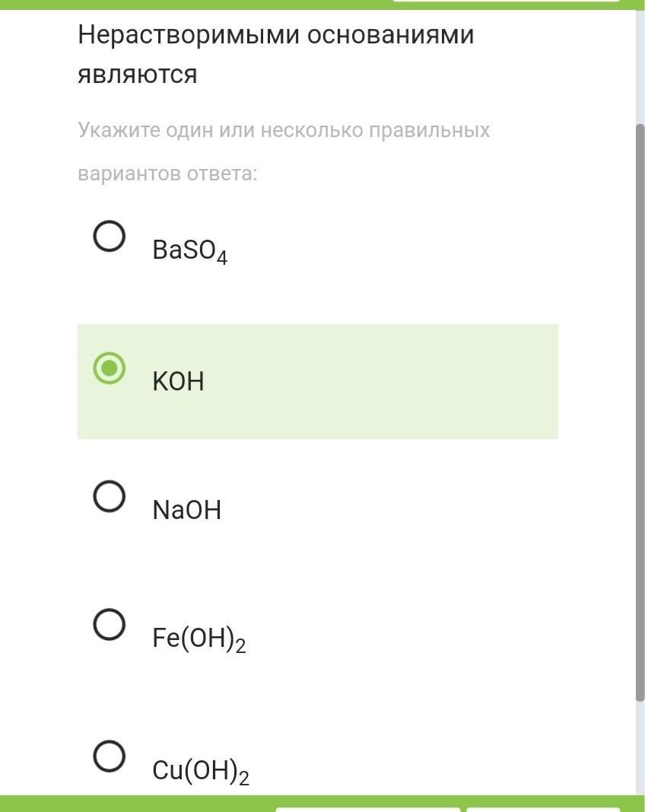
Task: Click the empty circle next to Cu(OH)₂
Action: (x=110, y=756)
